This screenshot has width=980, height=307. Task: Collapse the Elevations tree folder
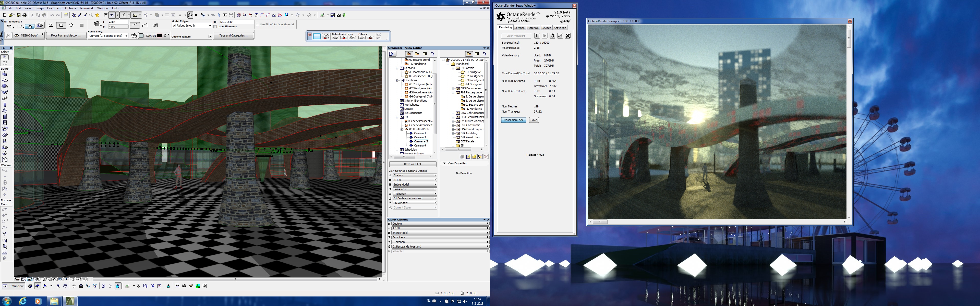(x=397, y=81)
